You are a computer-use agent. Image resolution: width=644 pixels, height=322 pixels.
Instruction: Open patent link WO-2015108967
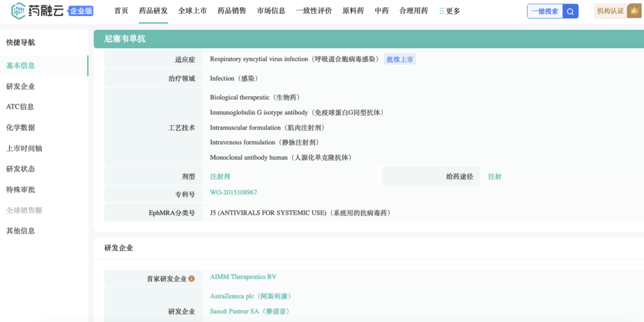tap(234, 193)
